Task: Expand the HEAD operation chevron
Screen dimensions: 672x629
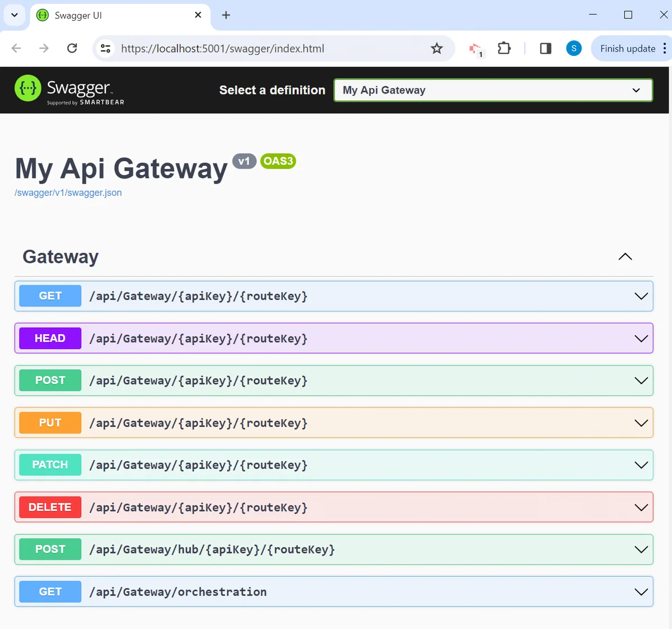Action: point(641,339)
